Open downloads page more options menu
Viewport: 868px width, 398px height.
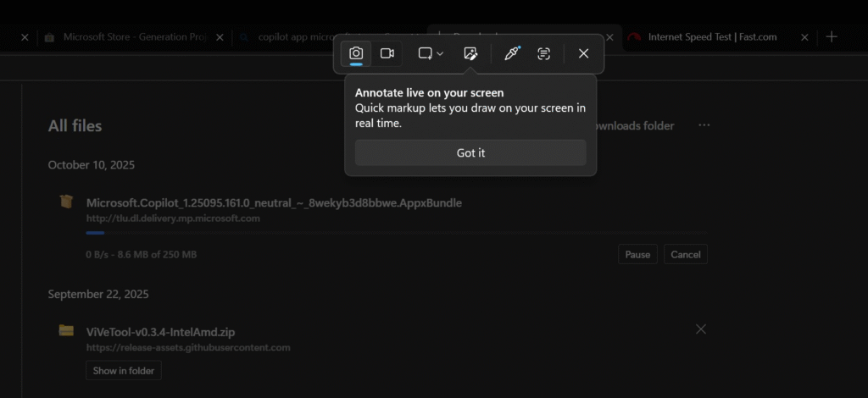click(x=704, y=125)
